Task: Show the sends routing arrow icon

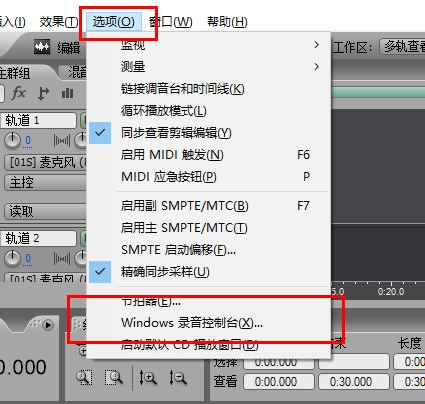Action: pos(43,93)
